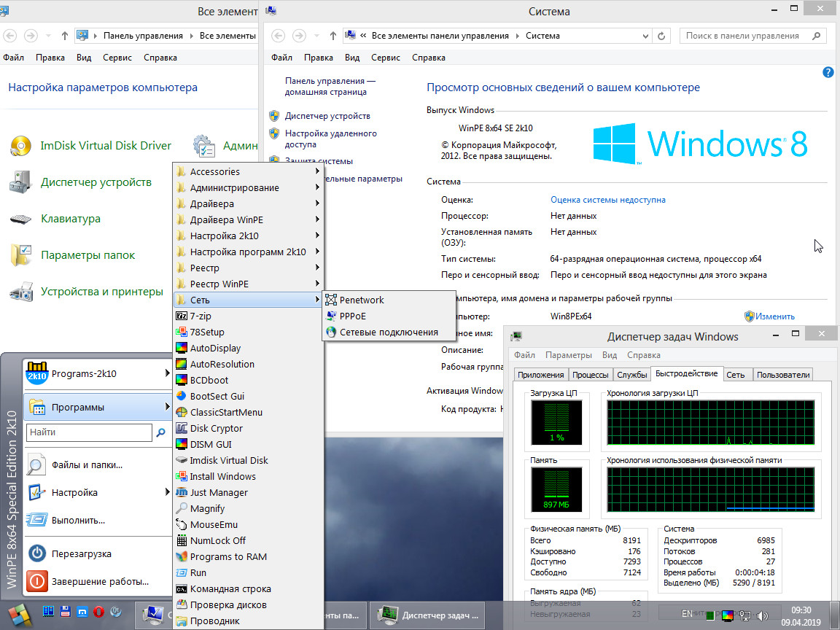Click the Найти search field
Image resolution: width=840 pixels, height=630 pixels.
[87, 432]
